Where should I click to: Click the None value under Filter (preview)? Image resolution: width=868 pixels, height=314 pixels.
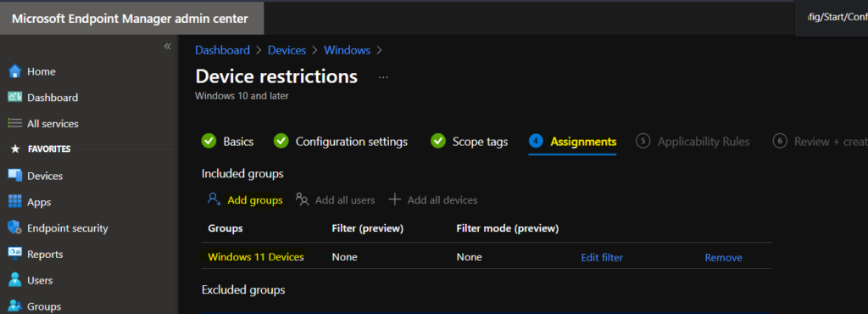pos(344,257)
